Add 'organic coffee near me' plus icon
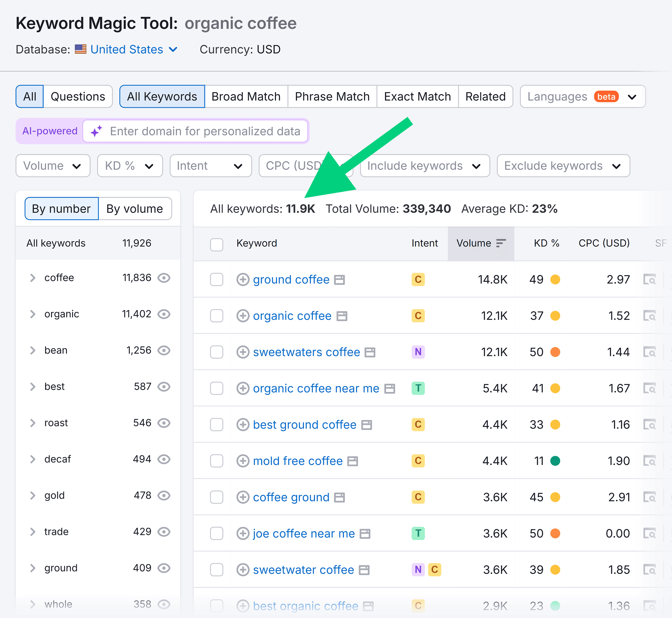Screen dimensions: 672x618 [243, 388]
